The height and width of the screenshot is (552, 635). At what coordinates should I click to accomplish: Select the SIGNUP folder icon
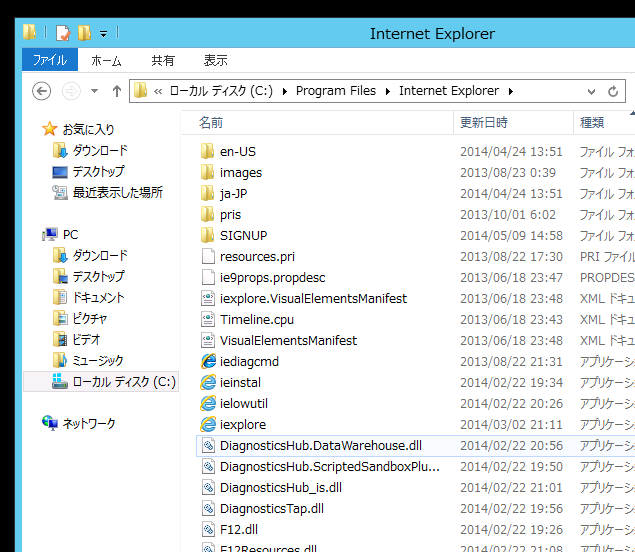(208, 236)
